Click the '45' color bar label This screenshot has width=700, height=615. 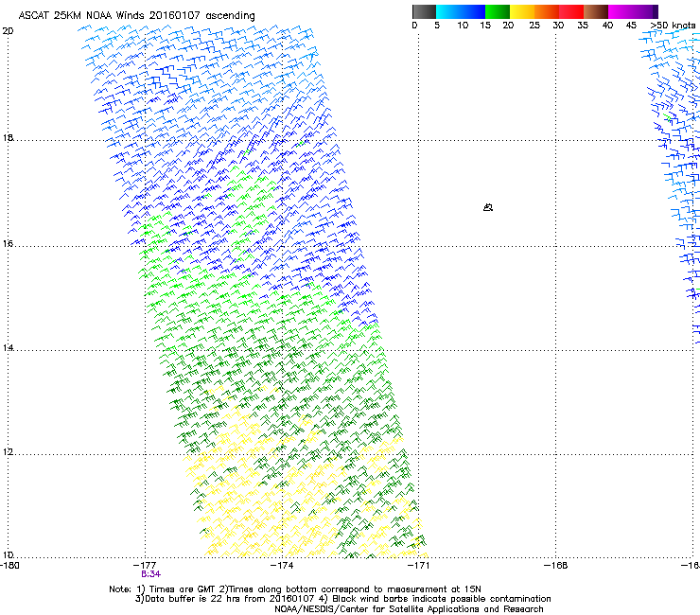[631, 26]
